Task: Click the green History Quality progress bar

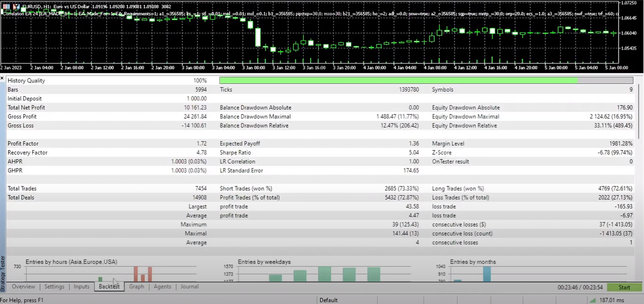Action: [x=398, y=80]
